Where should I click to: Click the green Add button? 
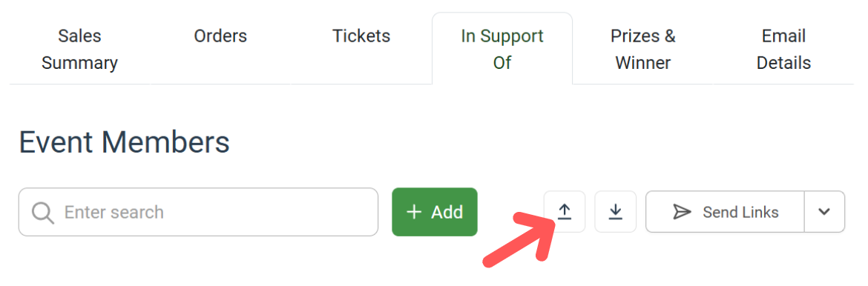tap(435, 212)
